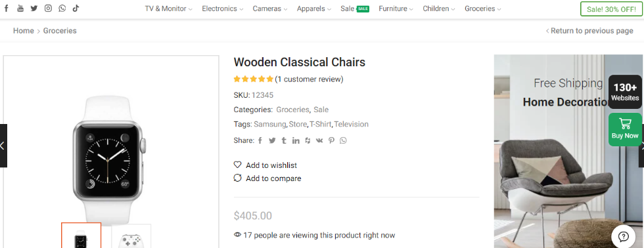
Task: Select the game controller thumbnail
Action: (131, 236)
